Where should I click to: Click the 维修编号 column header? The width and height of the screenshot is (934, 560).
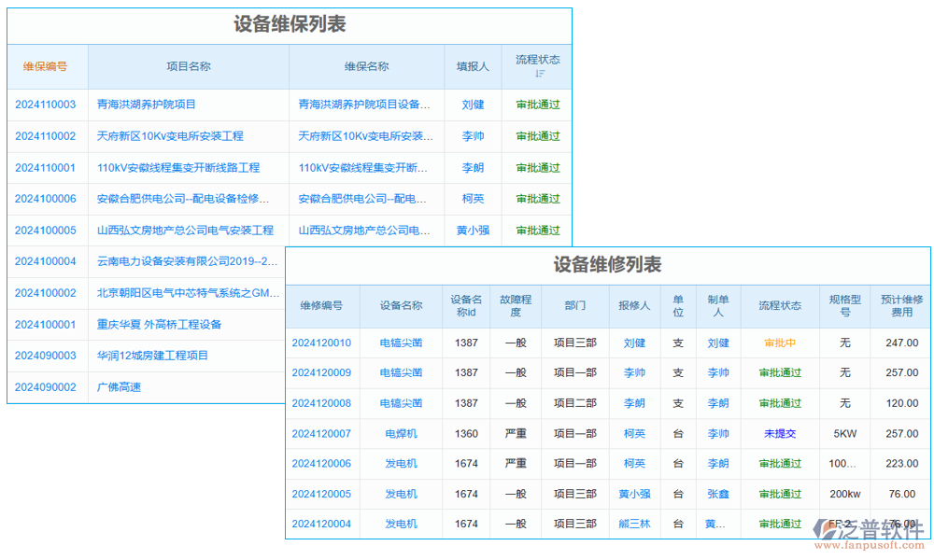[x=321, y=305]
